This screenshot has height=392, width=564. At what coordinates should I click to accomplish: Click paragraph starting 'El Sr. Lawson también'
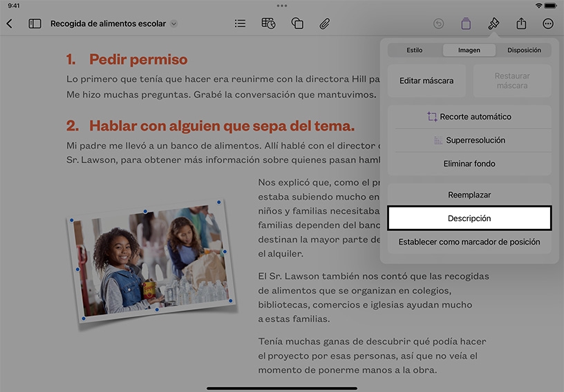click(x=373, y=297)
